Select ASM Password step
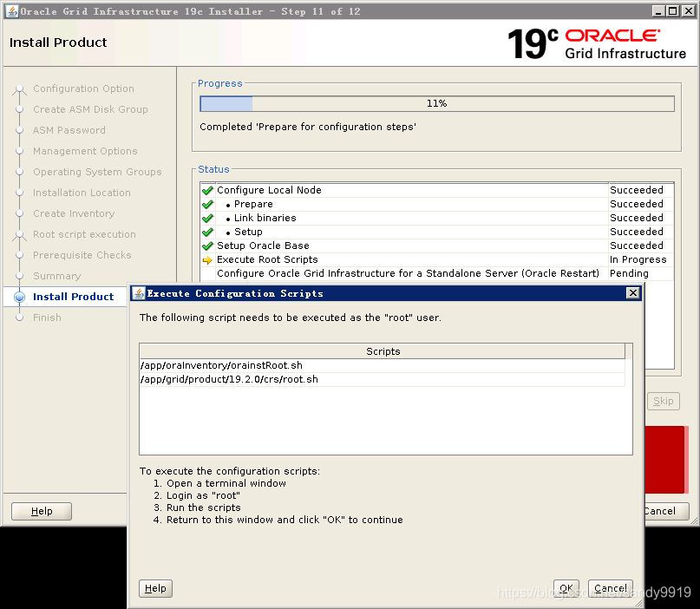Screen dimensions: 700x609 [69, 130]
